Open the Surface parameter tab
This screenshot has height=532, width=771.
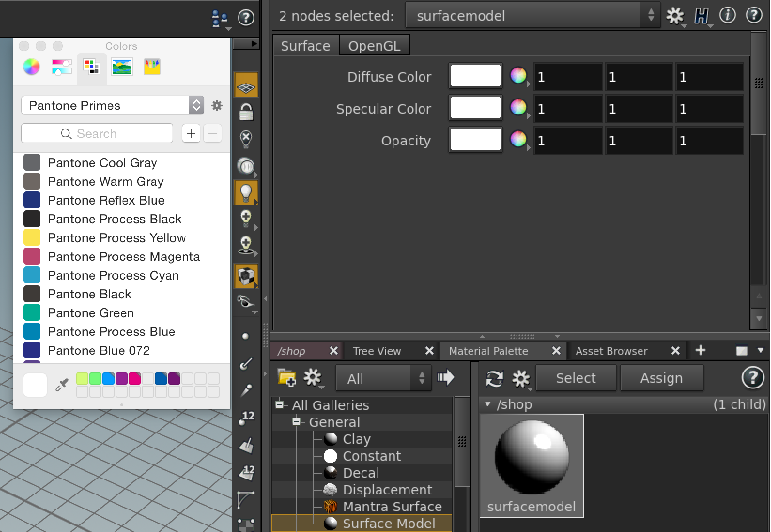(x=306, y=46)
